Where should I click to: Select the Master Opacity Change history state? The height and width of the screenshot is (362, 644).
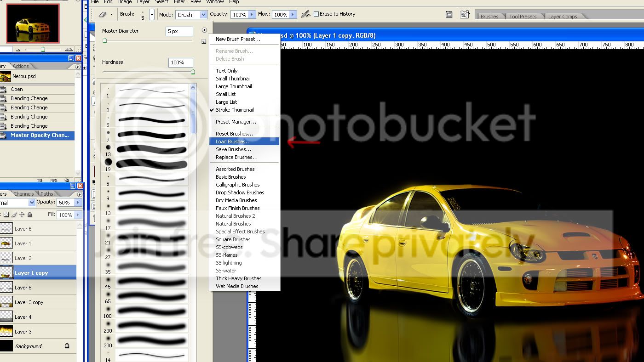(x=37, y=135)
